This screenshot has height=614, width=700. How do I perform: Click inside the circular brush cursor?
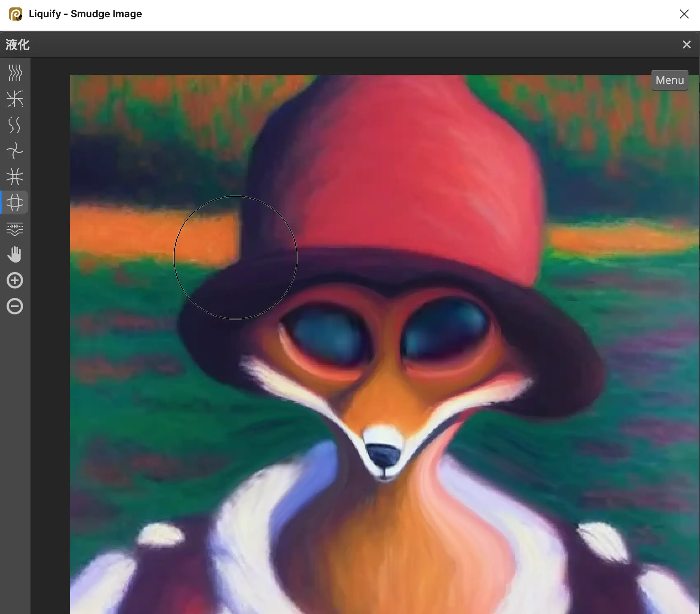236,258
